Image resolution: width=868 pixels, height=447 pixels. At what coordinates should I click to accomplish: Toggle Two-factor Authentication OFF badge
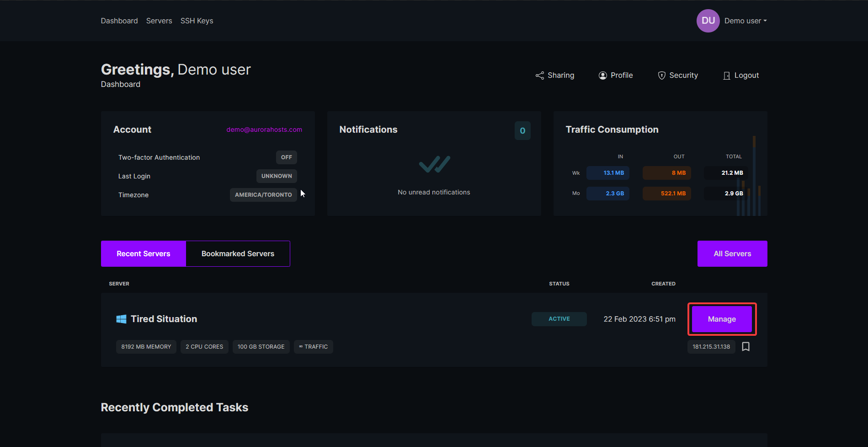[286, 157]
